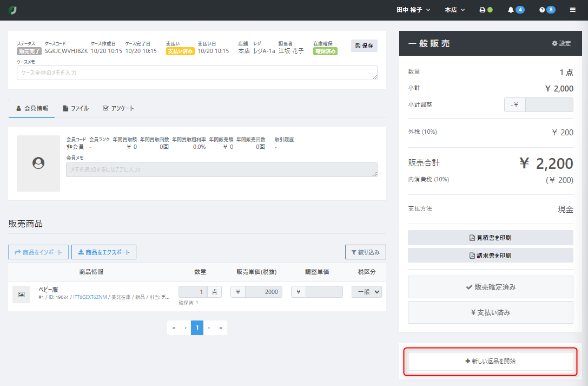Click the 確保済: 1 text
The image size is (588, 386).
pyautogui.click(x=188, y=303)
